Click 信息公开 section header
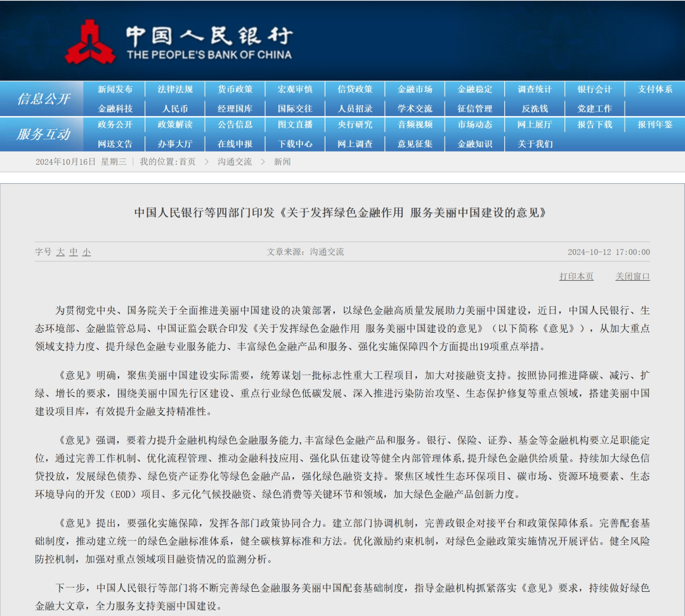 [43, 99]
